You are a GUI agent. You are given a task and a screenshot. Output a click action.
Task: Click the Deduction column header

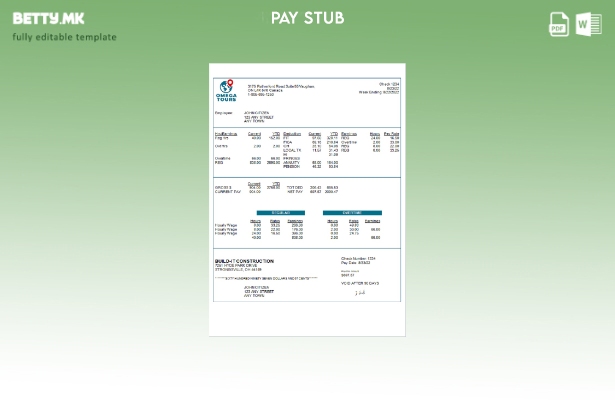292,133
